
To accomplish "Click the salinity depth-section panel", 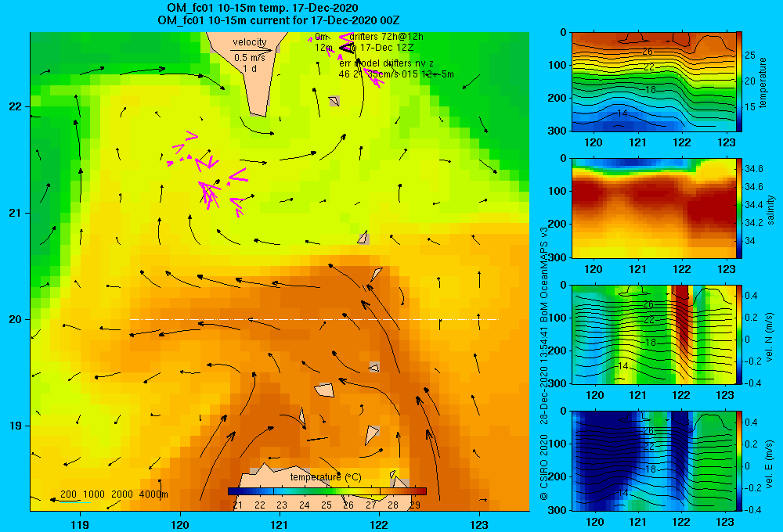I will point(654,208).
